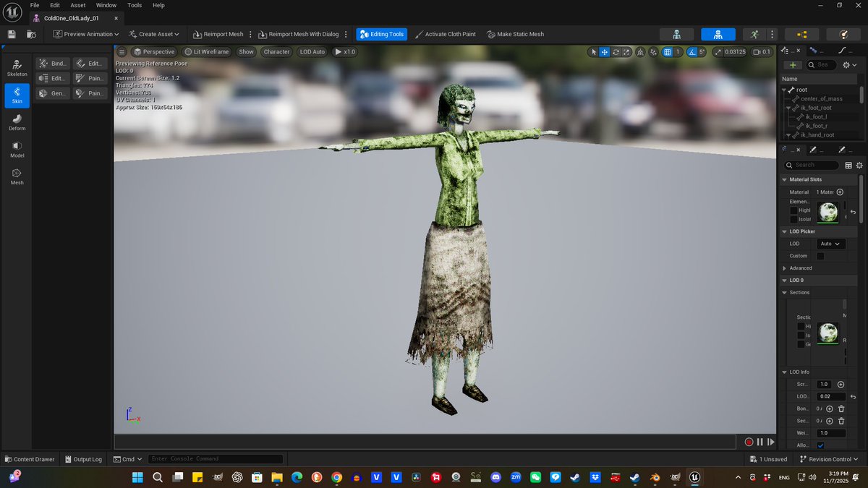Toggle the Custom checkbox in LOD Picker
This screenshot has width=868, height=488.
[820, 256]
